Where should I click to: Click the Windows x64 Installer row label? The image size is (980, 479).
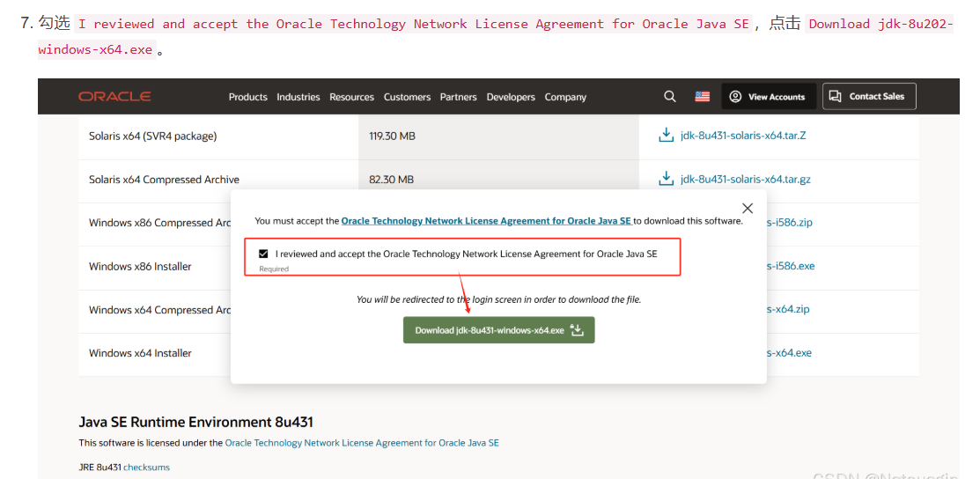(x=140, y=353)
